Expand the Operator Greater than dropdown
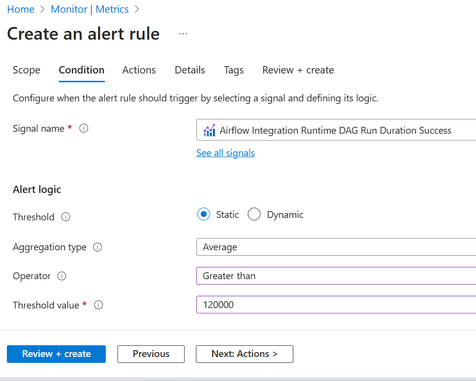 point(336,276)
